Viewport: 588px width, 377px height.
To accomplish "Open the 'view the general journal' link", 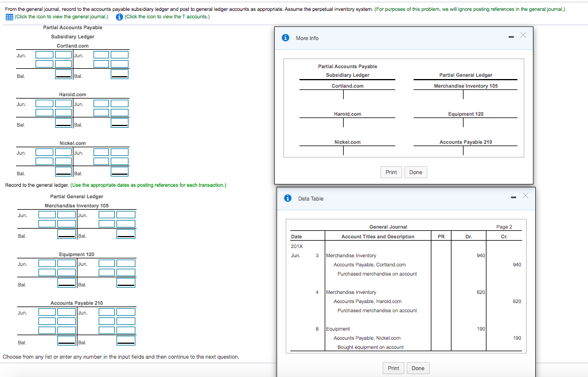I will click(x=61, y=17).
